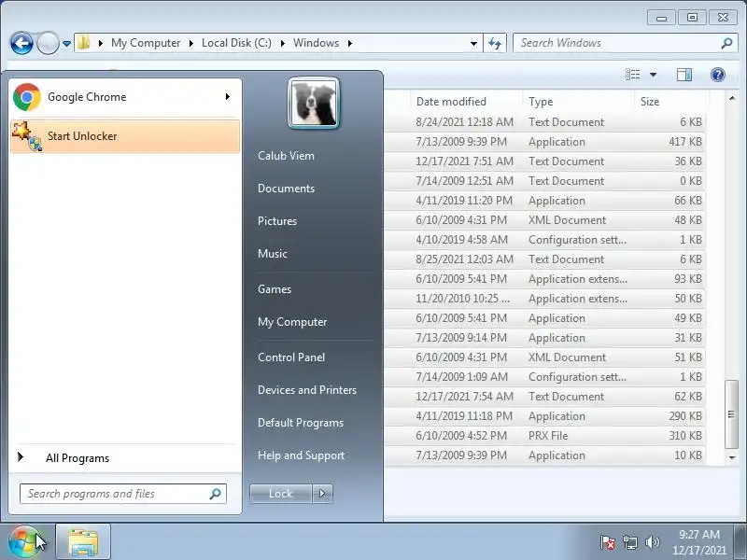Screen dimensions: 747x560
Task: Click taskbar clock 9:27 AM
Action: coord(699,535)
